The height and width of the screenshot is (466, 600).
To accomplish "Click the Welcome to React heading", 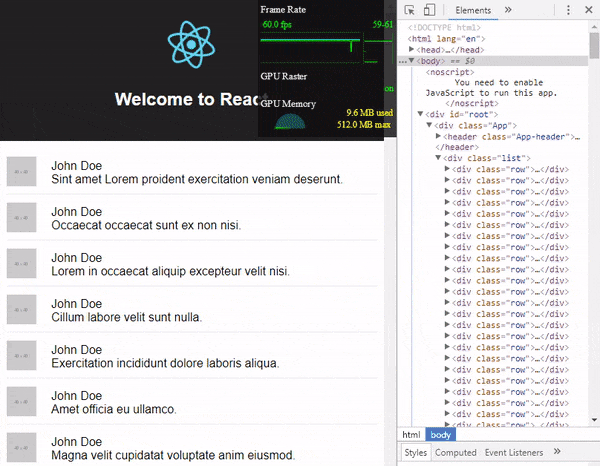I will [187, 99].
